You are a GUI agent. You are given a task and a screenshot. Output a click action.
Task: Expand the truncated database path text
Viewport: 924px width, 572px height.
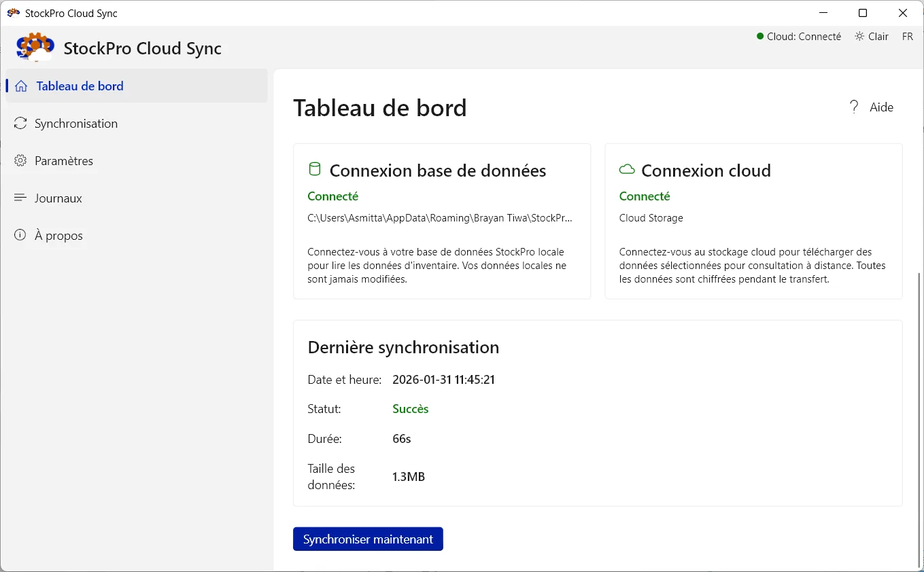click(x=440, y=217)
